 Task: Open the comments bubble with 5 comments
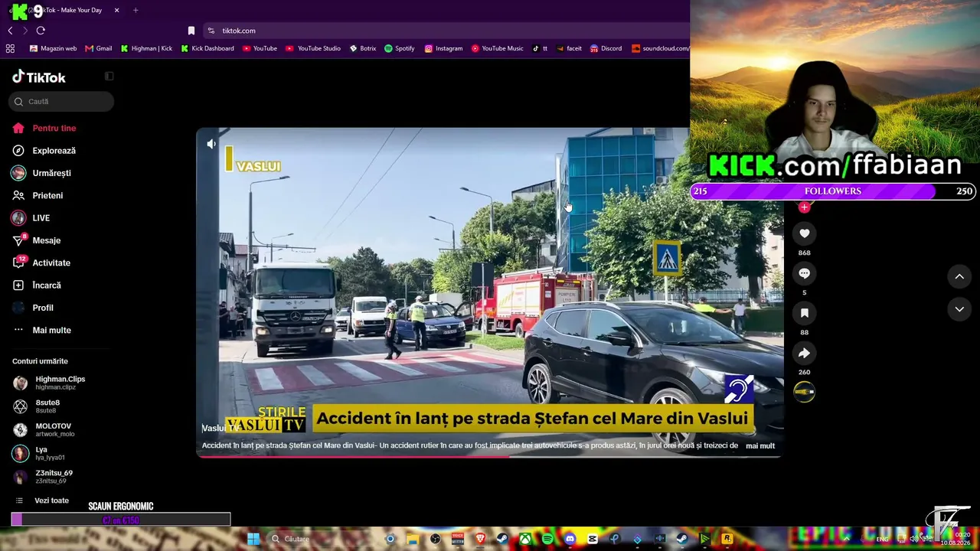[804, 273]
